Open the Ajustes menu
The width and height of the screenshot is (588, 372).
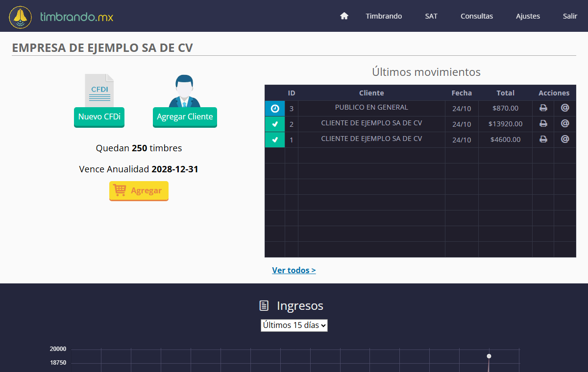(528, 16)
